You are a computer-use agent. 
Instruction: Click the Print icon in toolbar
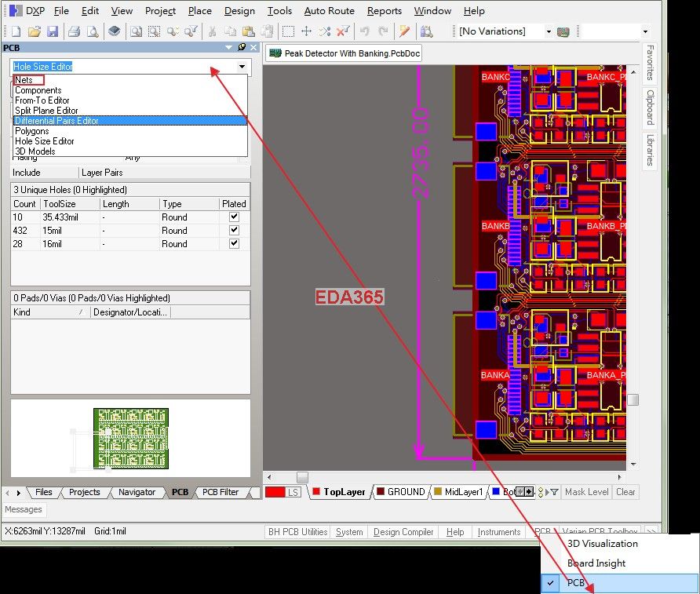click(x=74, y=31)
